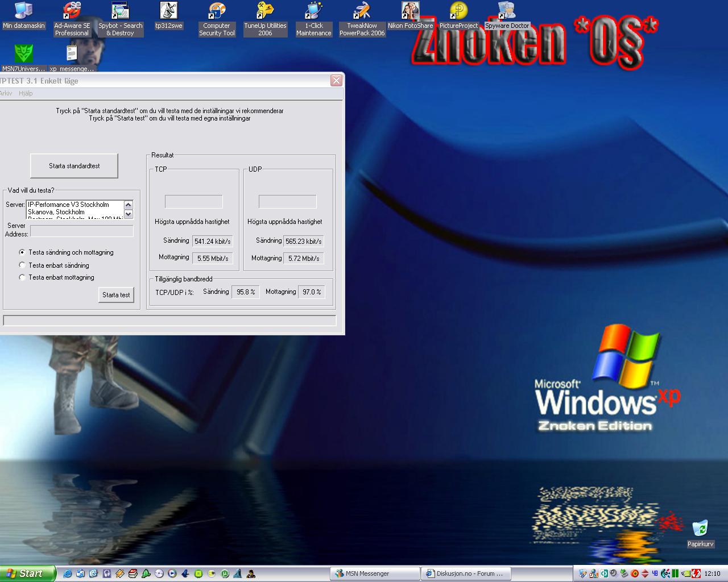Open PictureProject desktop shortcut
The height and width of the screenshot is (582, 728).
(x=458, y=15)
